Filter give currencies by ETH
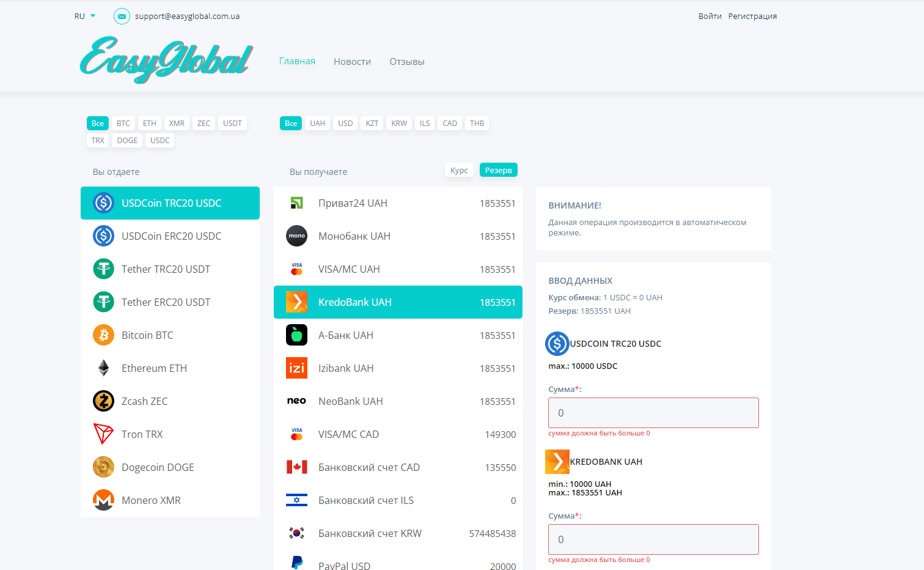Image resolution: width=924 pixels, height=570 pixels. (x=150, y=123)
